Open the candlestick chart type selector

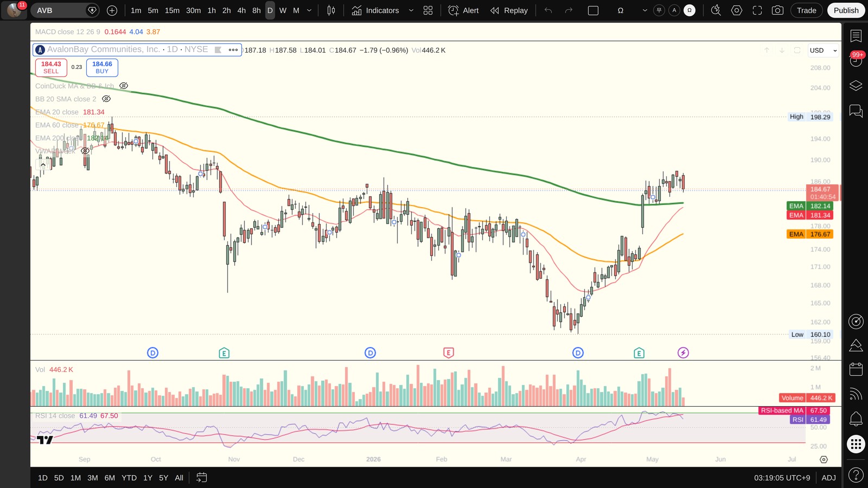click(331, 10)
